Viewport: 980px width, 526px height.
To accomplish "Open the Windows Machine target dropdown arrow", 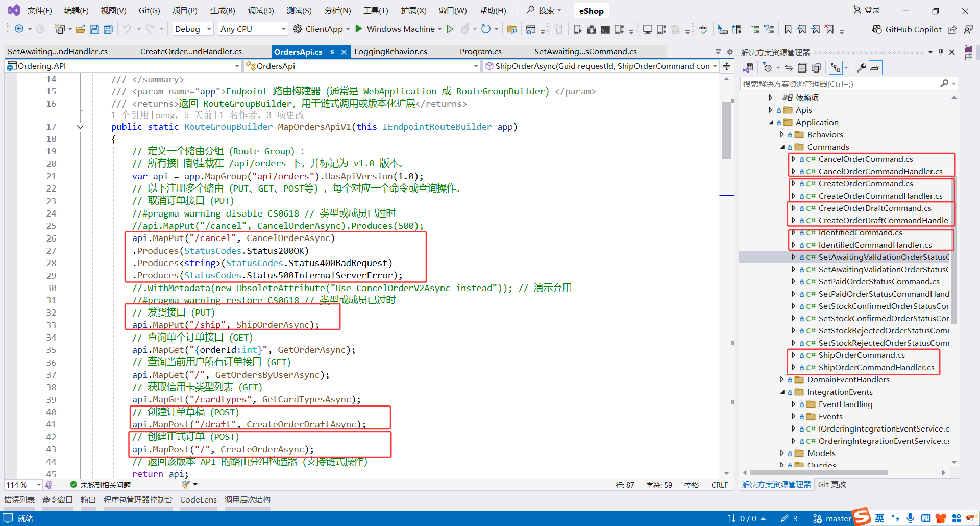I will click(440, 29).
